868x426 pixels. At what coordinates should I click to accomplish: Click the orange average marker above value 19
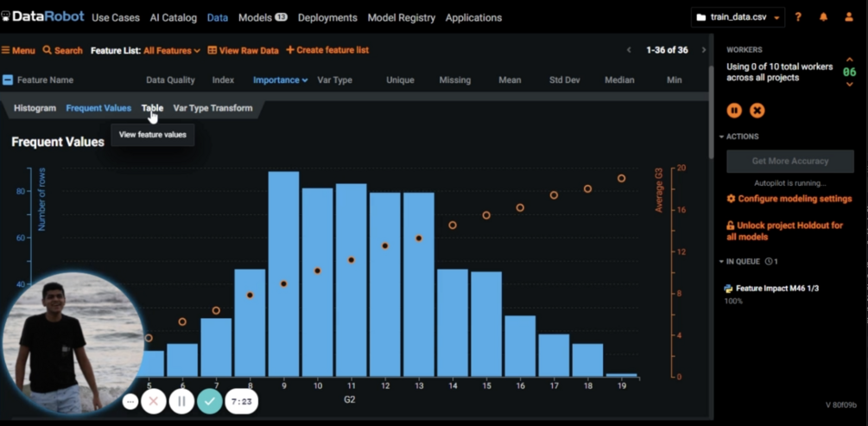(x=622, y=178)
